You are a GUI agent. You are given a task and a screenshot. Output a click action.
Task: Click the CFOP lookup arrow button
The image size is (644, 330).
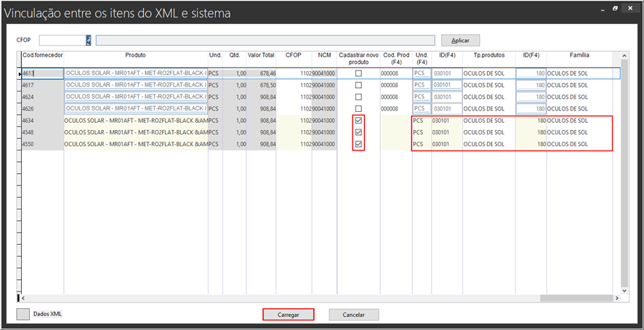(88, 41)
